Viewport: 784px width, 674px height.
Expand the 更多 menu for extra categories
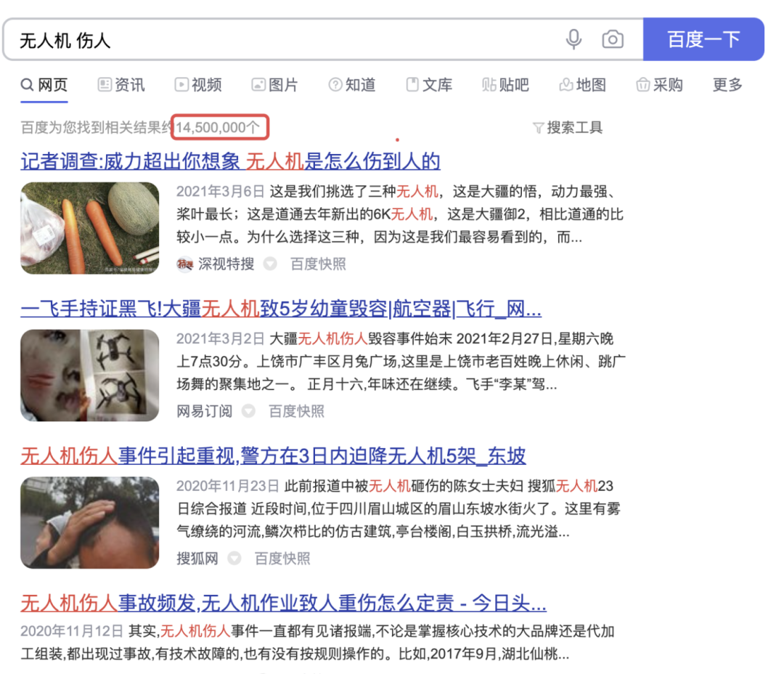tap(726, 85)
